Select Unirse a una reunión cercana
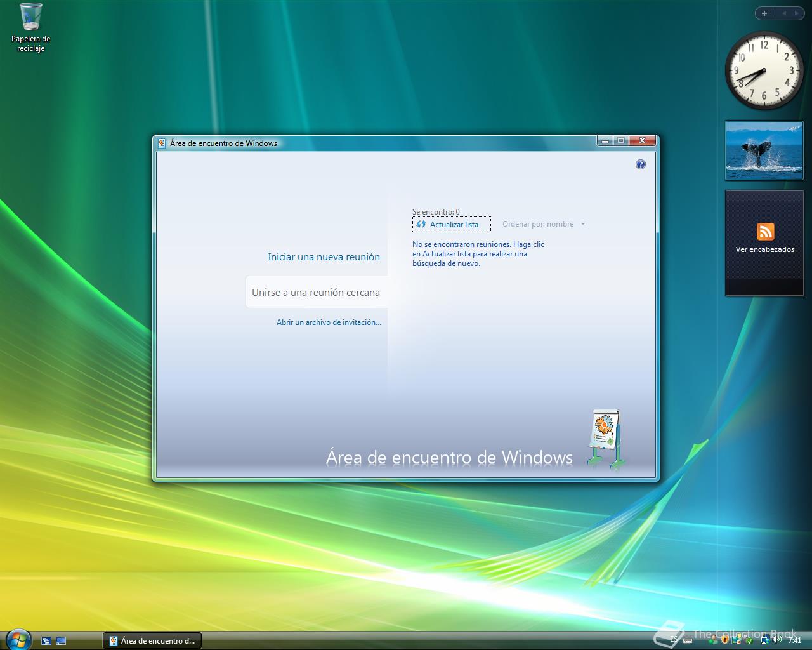812x650 pixels. [316, 293]
